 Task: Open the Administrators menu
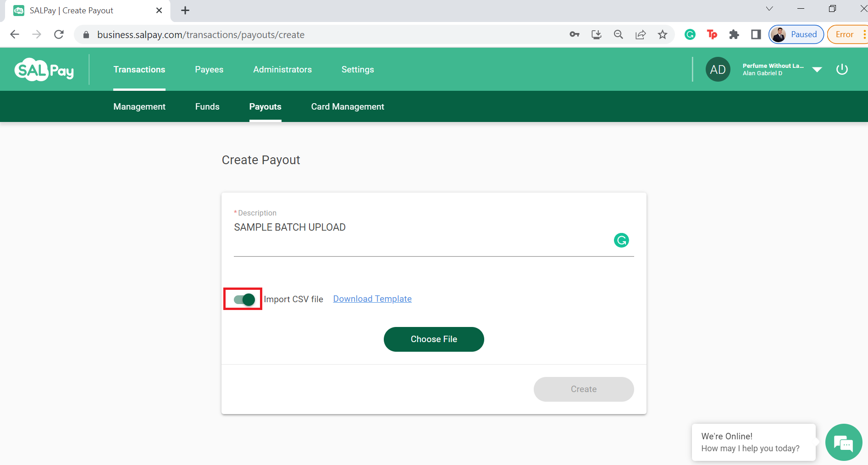coord(282,70)
